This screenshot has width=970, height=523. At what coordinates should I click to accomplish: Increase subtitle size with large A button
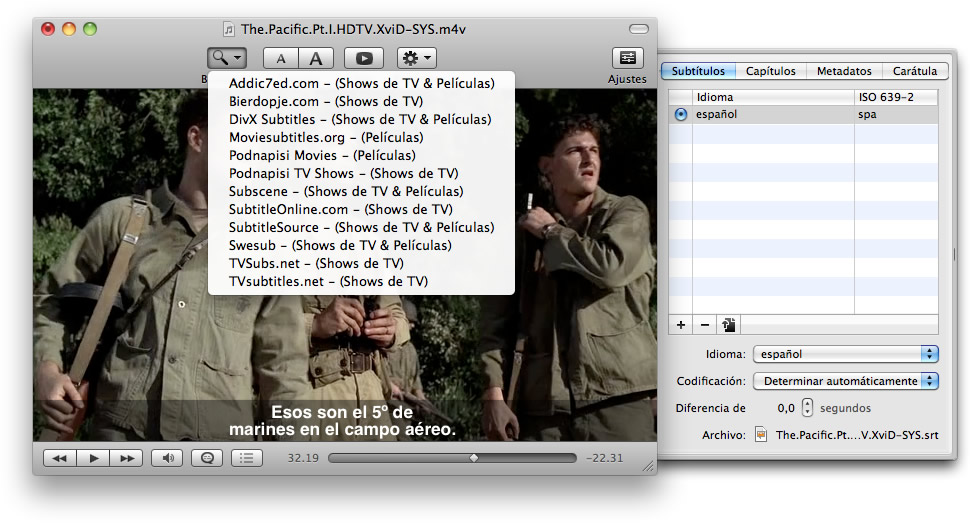(316, 58)
